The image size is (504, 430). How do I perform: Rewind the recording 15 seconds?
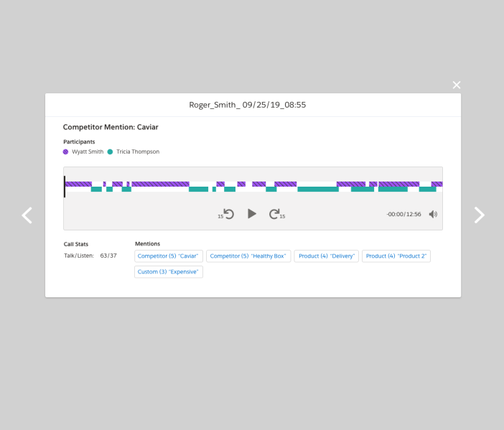[x=226, y=214]
